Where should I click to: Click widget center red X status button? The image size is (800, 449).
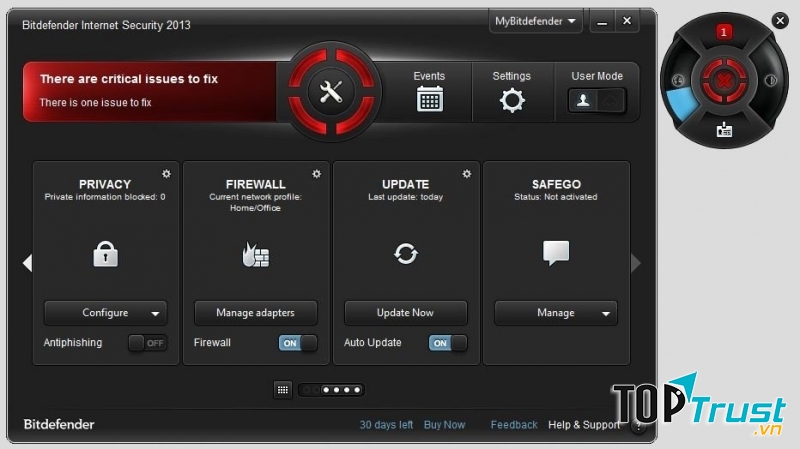724,80
